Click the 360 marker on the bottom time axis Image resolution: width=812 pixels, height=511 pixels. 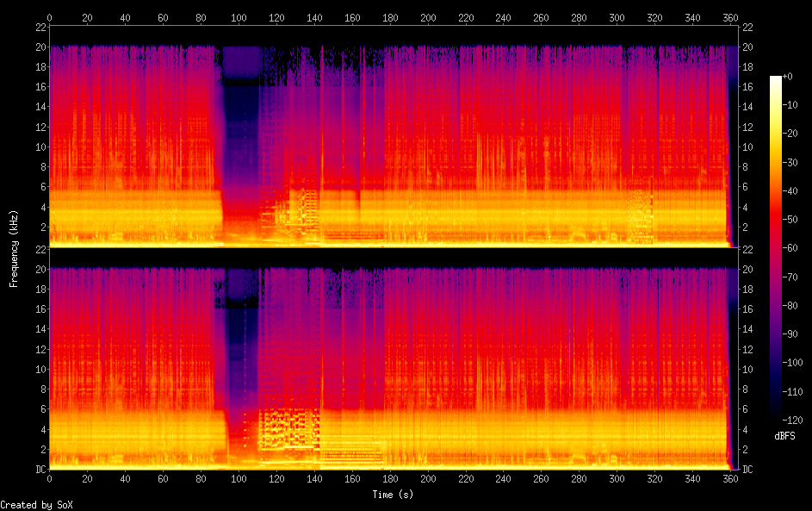pos(730,478)
